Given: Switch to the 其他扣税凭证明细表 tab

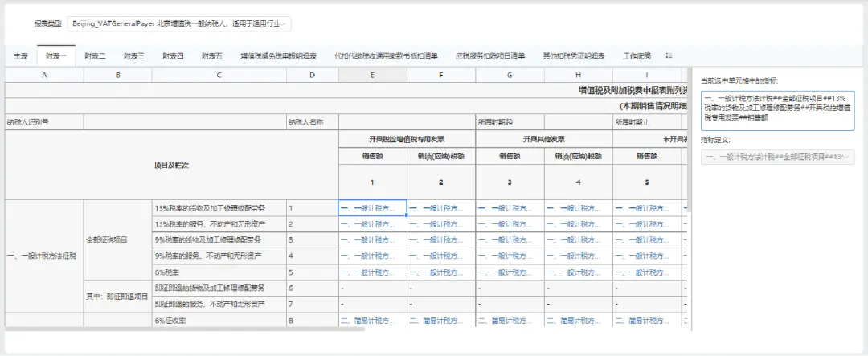Looking at the screenshot, I should point(574,56).
